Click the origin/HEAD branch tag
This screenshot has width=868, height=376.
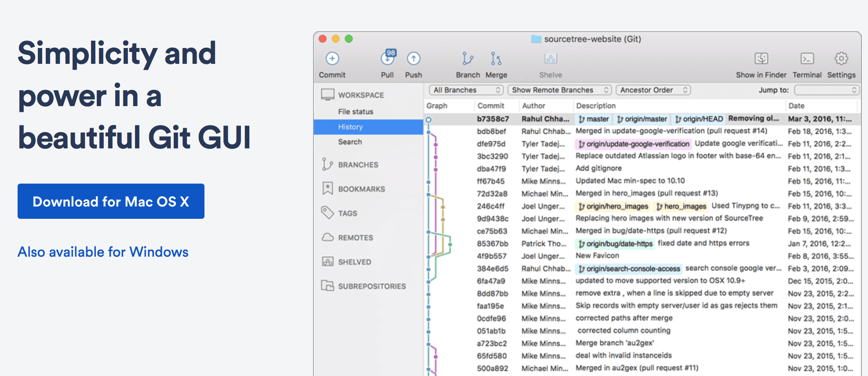(x=698, y=119)
